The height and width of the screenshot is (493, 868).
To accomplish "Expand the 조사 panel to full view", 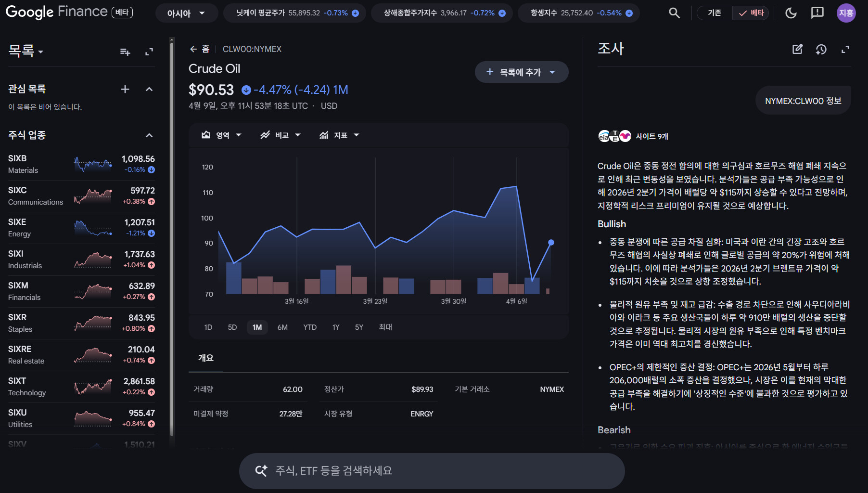I will [845, 49].
